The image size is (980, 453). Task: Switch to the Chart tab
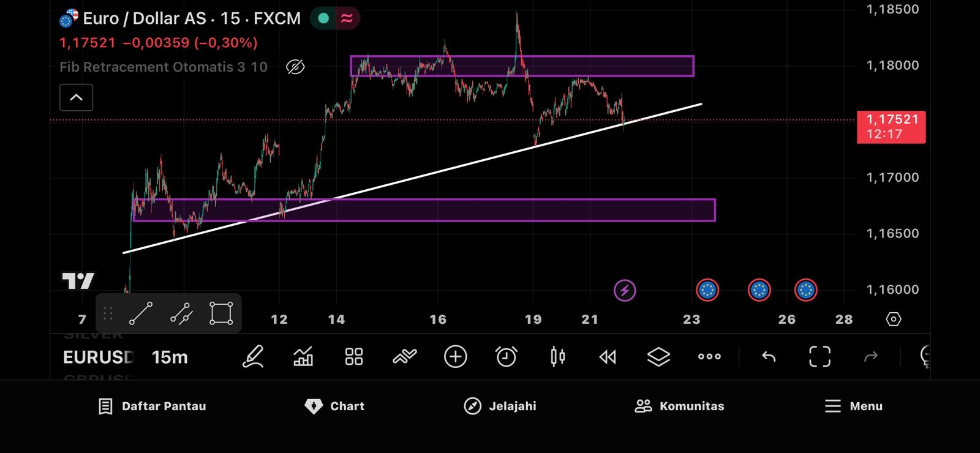point(334,406)
